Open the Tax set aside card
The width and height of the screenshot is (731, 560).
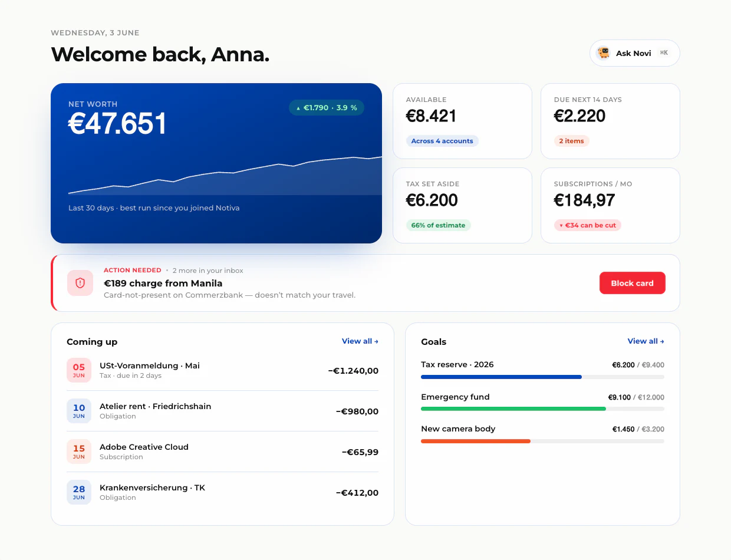(462, 205)
